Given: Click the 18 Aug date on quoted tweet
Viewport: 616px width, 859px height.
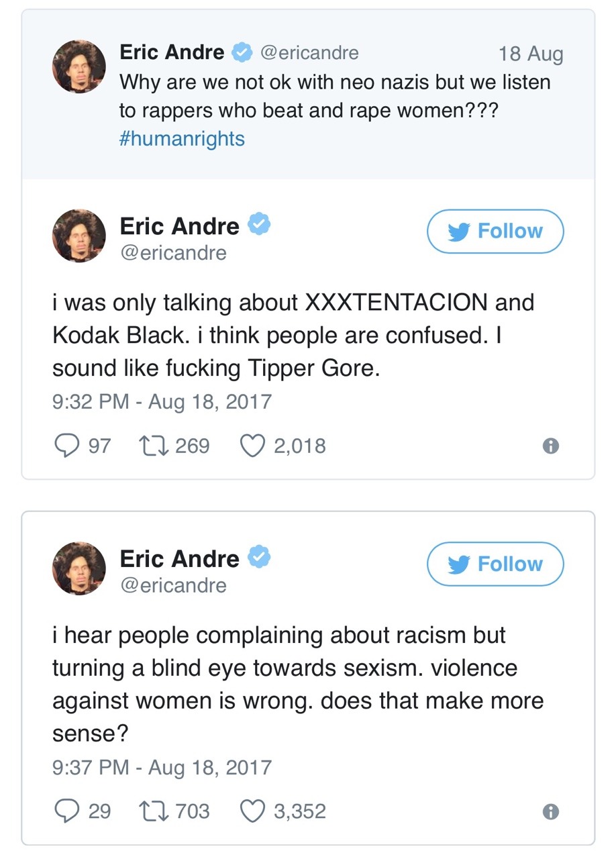Looking at the screenshot, I should [531, 54].
